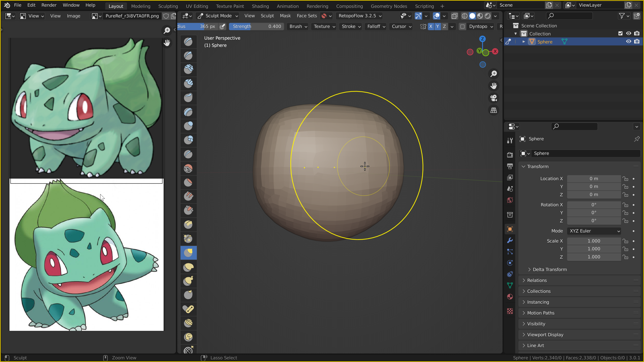The image size is (644, 362).
Task: Click the camera view icon in viewport
Action: [493, 98]
